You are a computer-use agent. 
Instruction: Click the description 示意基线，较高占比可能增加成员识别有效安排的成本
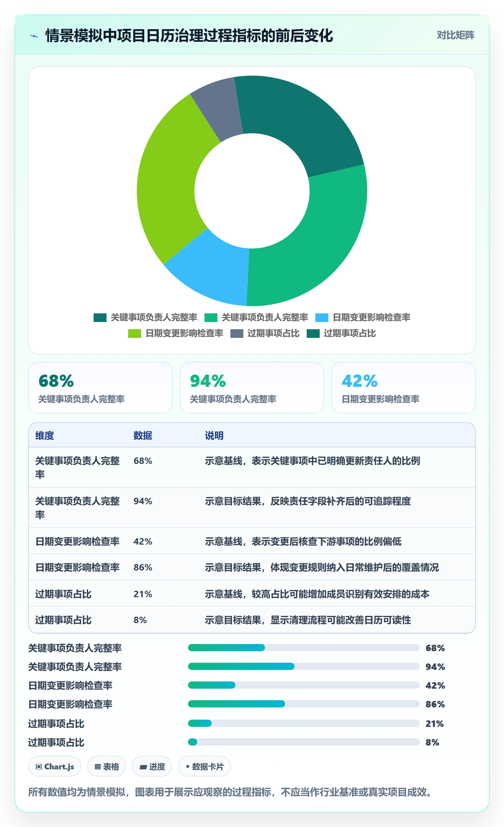tap(317, 594)
